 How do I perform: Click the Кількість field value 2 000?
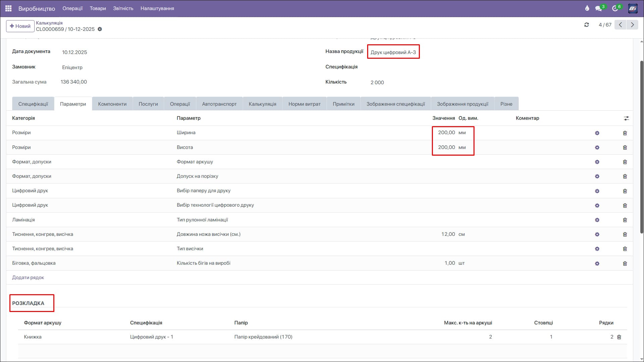(x=377, y=83)
